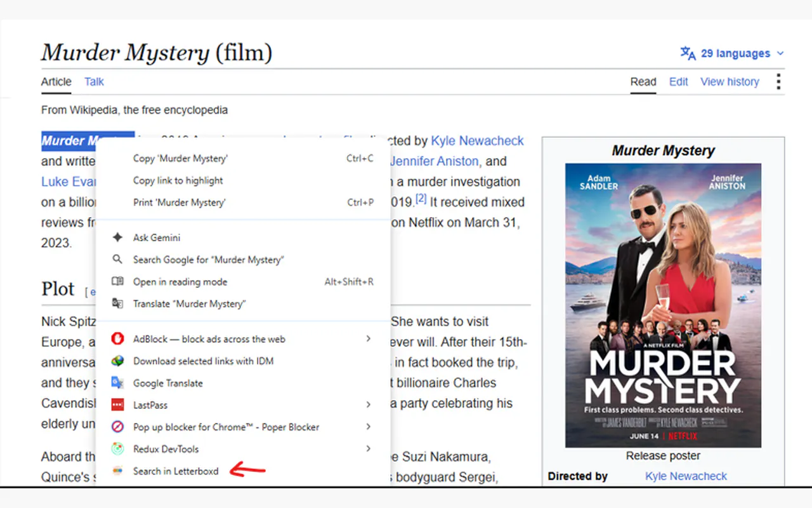This screenshot has height=508, width=812.
Task: Select Print 'Murder Mystery' menu entry
Action: [x=243, y=203]
